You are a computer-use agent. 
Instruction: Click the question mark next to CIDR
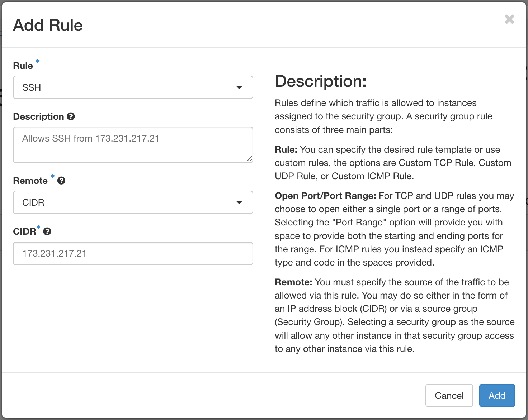[47, 232]
